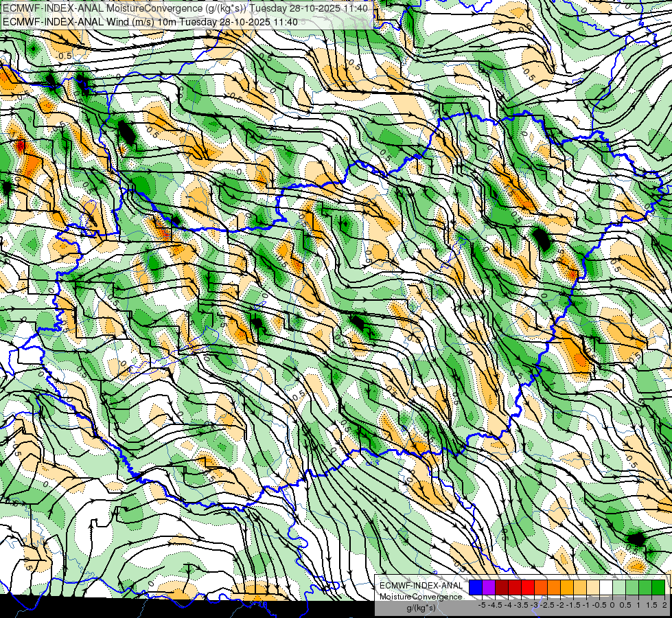The image size is (672, 618).
Task: Pick the light green swatch between 0.5 and 1
Action: (632, 588)
